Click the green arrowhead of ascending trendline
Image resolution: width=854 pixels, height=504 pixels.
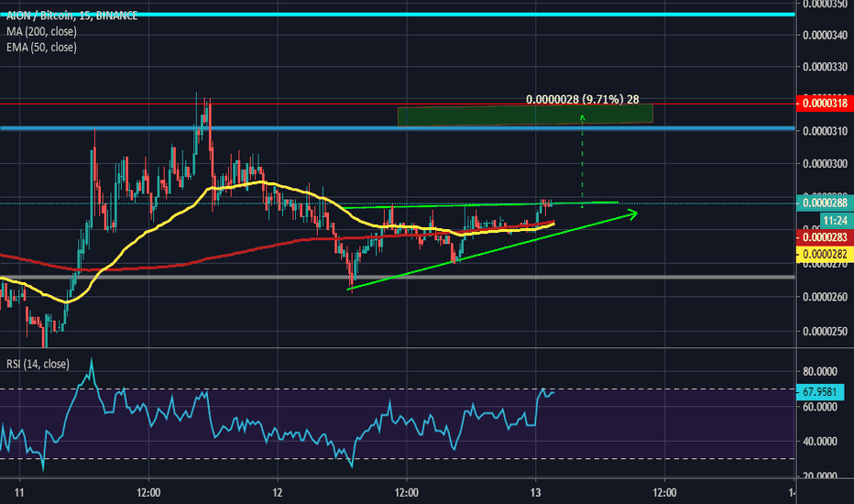point(631,214)
